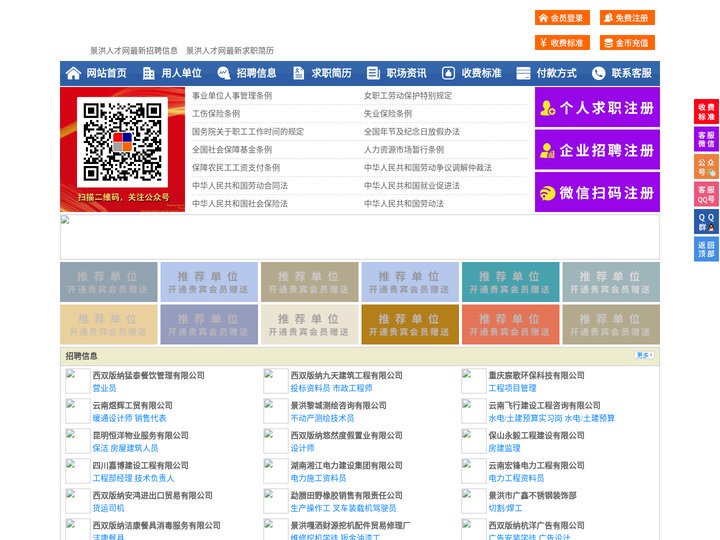Open the 工伤保险条例 link
This screenshot has height=540, width=720.
216,113
